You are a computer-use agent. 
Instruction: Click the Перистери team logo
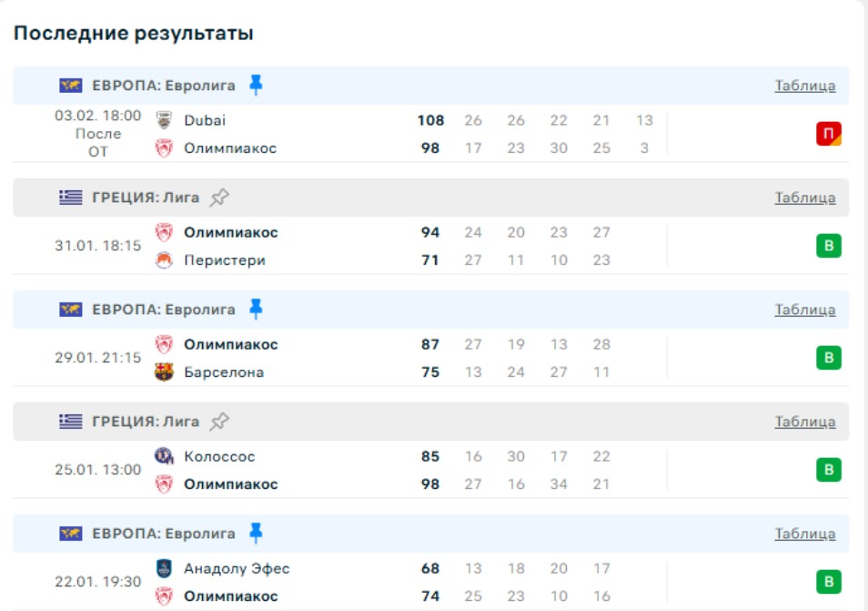click(x=164, y=260)
